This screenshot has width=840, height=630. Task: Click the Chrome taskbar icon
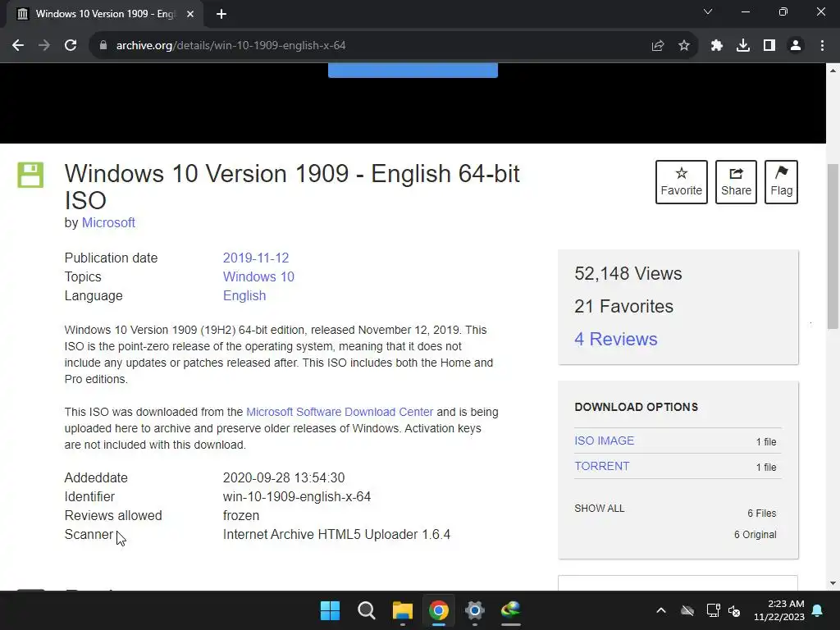click(438, 610)
